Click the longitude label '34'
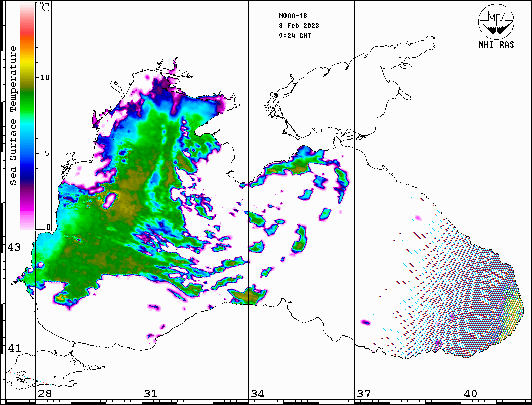Screen dimensions: 532x405 pos(258,394)
